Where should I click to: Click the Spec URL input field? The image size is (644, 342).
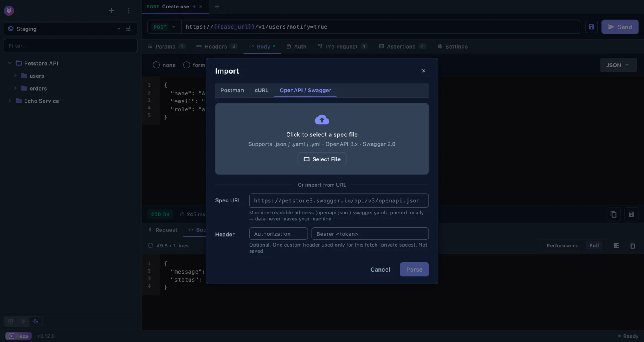339,200
